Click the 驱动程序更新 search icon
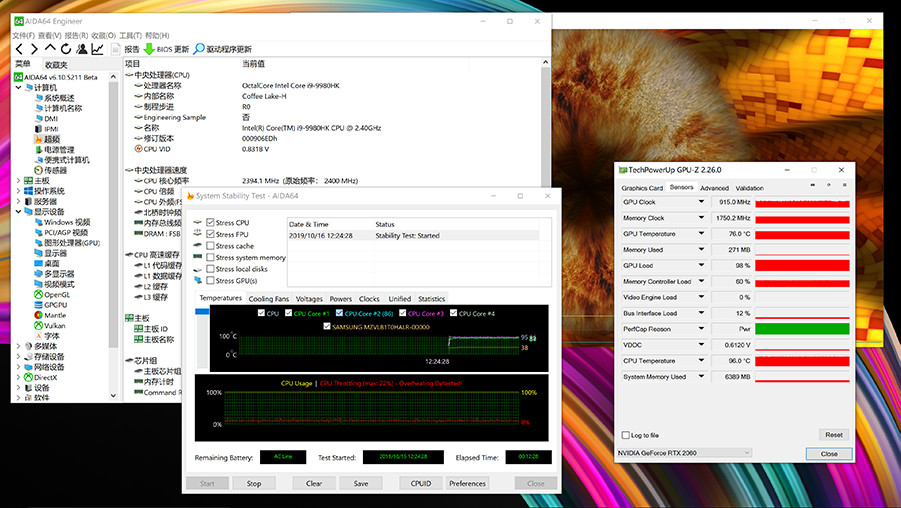This screenshot has height=508, width=901. [199, 49]
